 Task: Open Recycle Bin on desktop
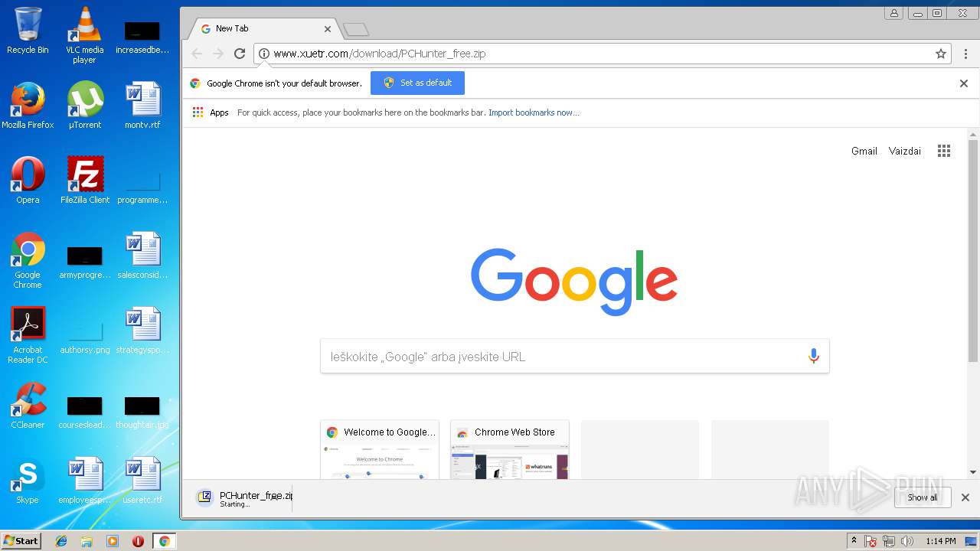[x=28, y=31]
